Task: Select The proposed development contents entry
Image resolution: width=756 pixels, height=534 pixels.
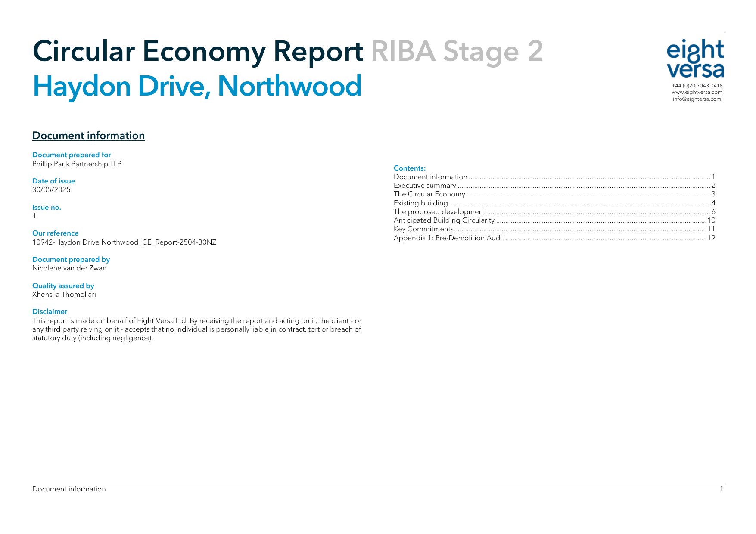Action: click(439, 212)
